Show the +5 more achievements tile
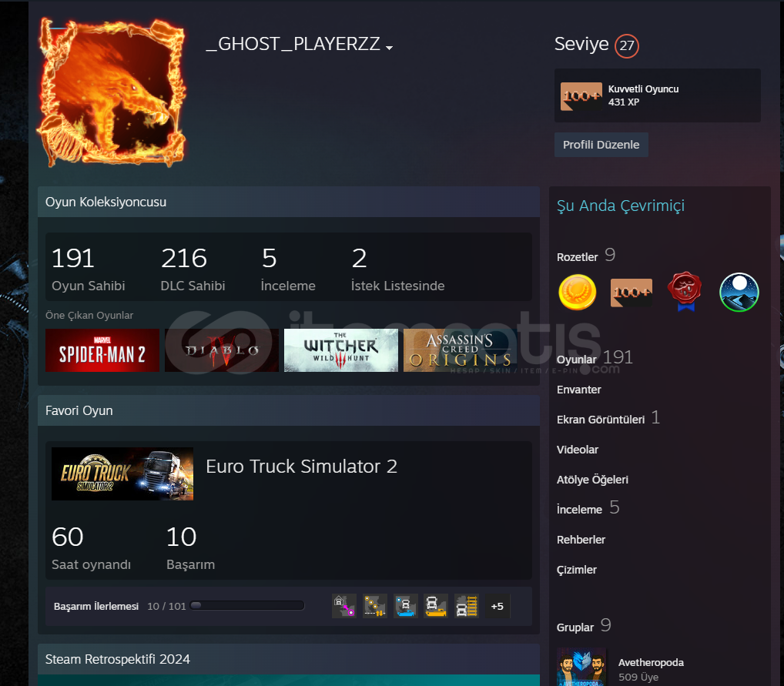 (498, 606)
